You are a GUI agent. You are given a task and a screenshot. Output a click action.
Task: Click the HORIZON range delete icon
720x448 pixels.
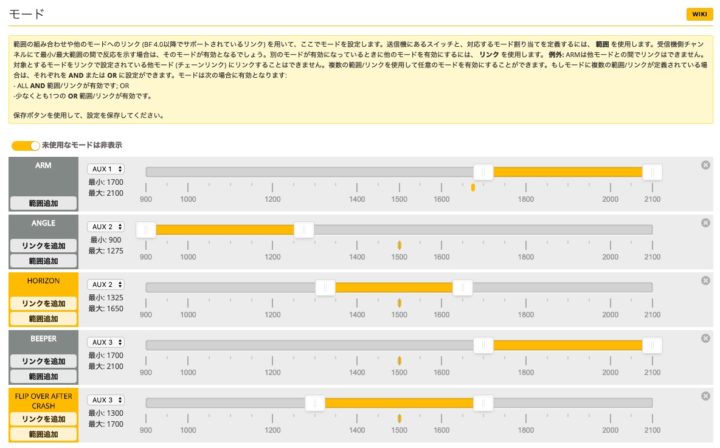(705, 281)
